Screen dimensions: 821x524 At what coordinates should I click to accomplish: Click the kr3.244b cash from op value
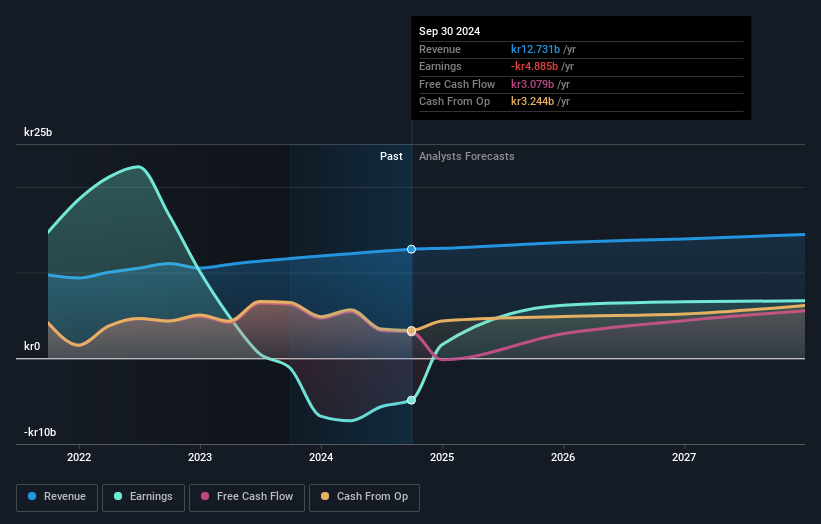(532, 102)
